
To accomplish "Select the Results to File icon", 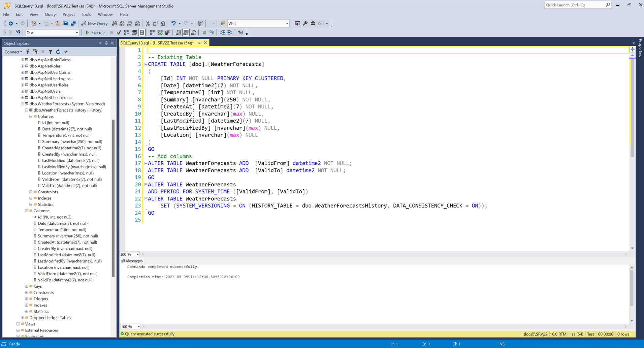I will [194, 32].
